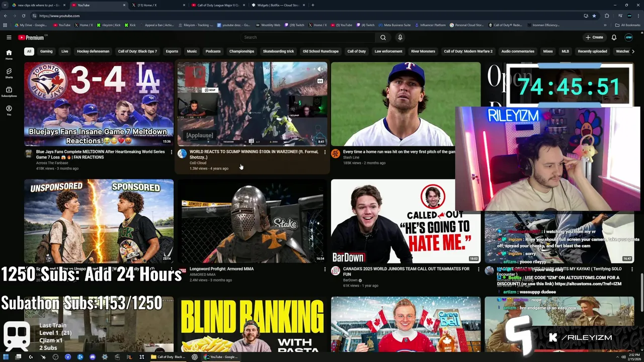Open more options for Longsword Profight video
Screen dimensions: 644x362
[325, 269]
